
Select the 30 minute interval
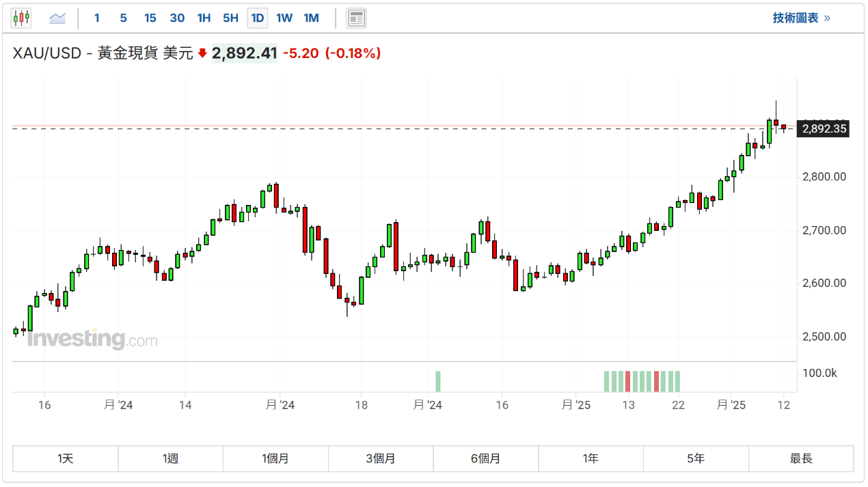(x=177, y=18)
